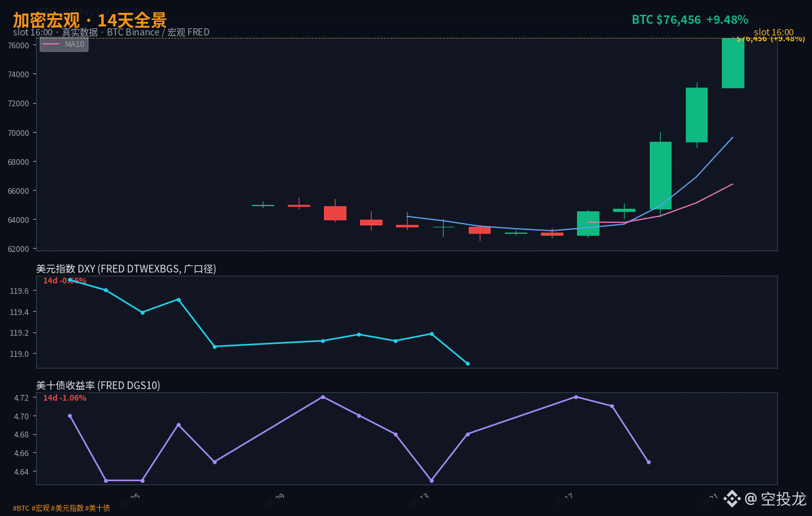The width and height of the screenshot is (812, 516).
Task: Click the red 14d -0.66% label
Action: pos(64,281)
